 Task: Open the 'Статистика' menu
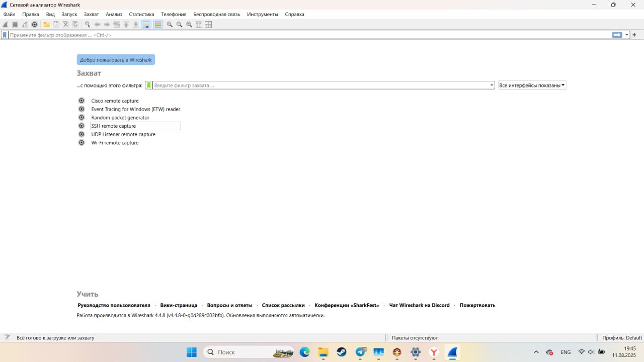coord(141,15)
